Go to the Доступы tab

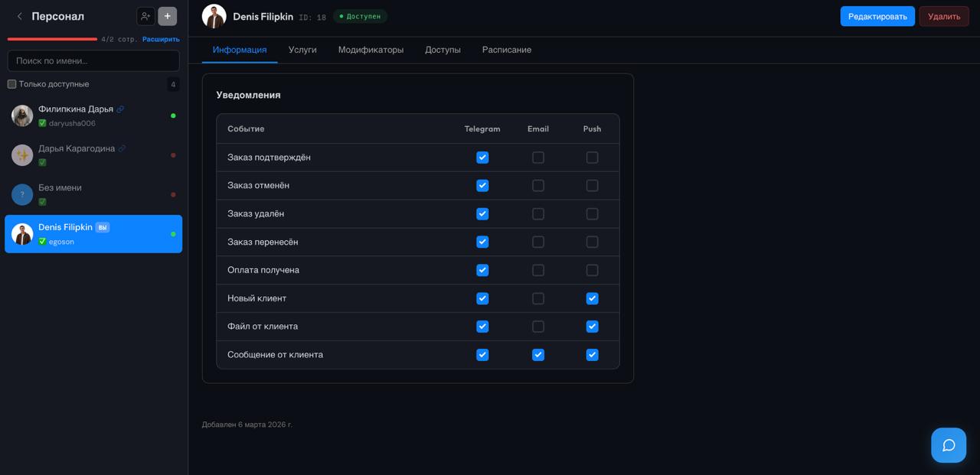click(x=443, y=50)
